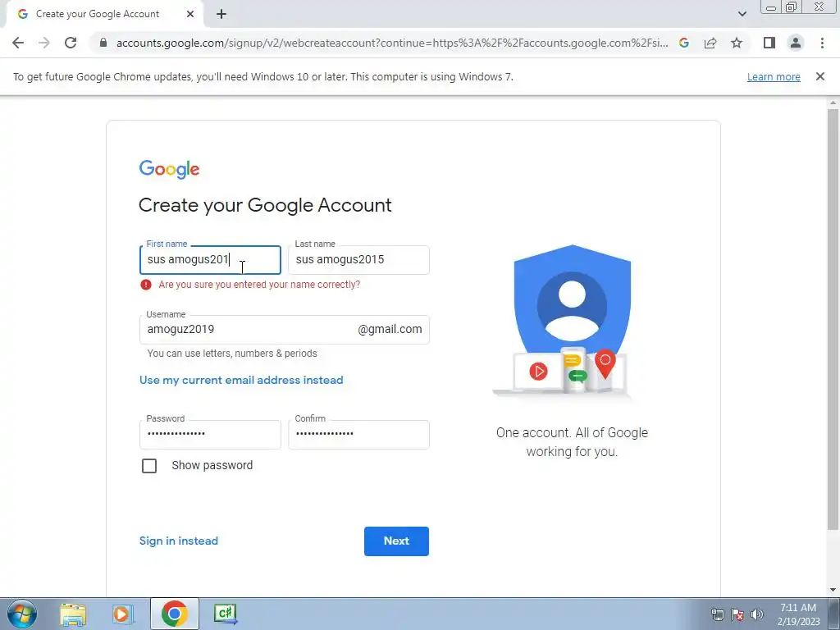Open the Google icon in the address bar
This screenshot has width=840, height=630.
pos(684,43)
